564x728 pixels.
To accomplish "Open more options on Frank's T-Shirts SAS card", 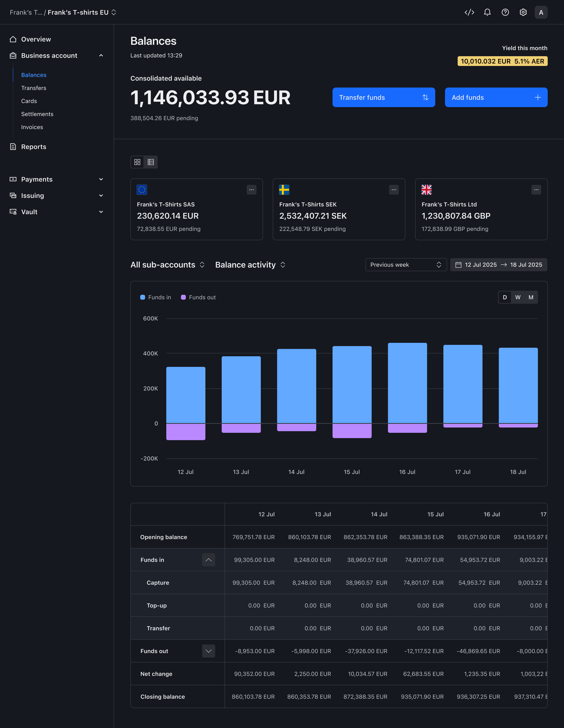I will point(251,190).
